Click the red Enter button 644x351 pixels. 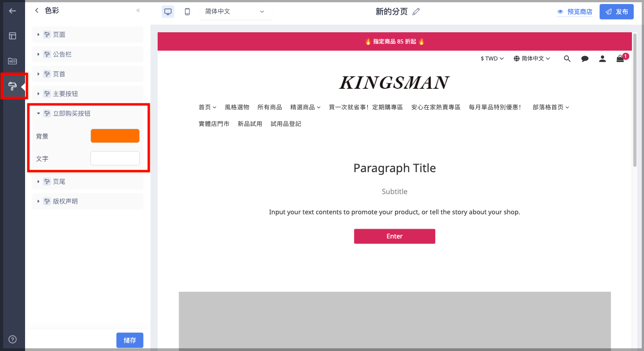pyautogui.click(x=395, y=236)
